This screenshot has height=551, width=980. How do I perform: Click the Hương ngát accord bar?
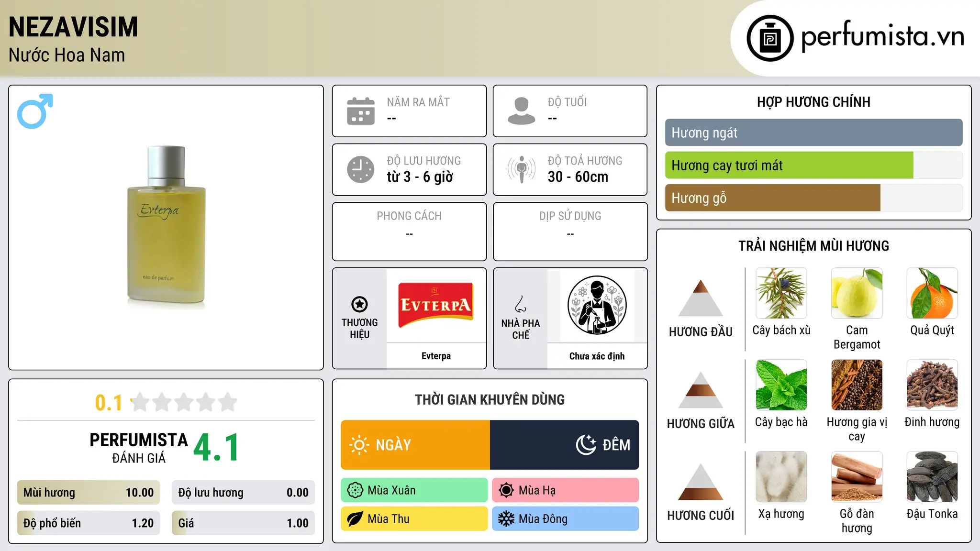click(x=814, y=132)
